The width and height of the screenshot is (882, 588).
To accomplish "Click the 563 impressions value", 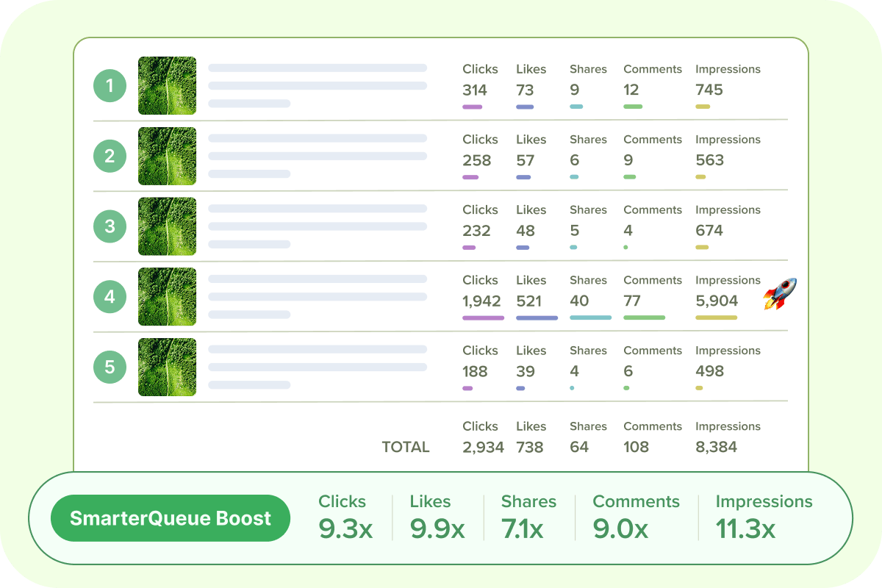I will [x=710, y=160].
